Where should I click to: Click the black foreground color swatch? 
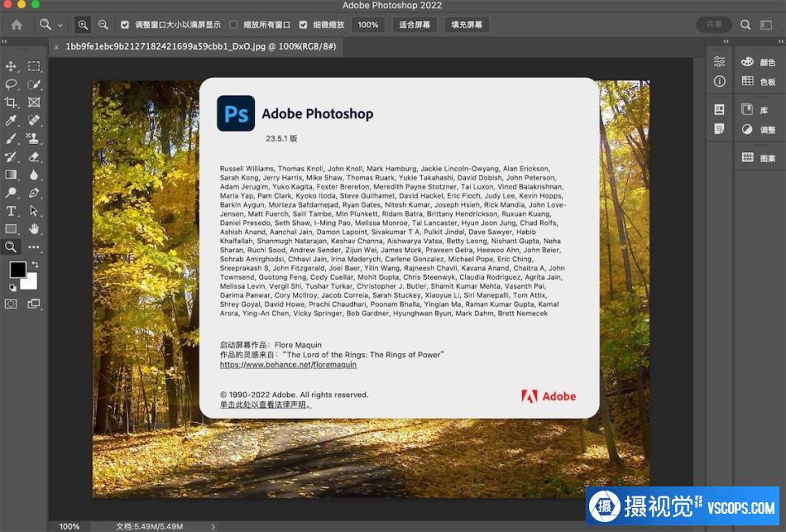coord(17,269)
